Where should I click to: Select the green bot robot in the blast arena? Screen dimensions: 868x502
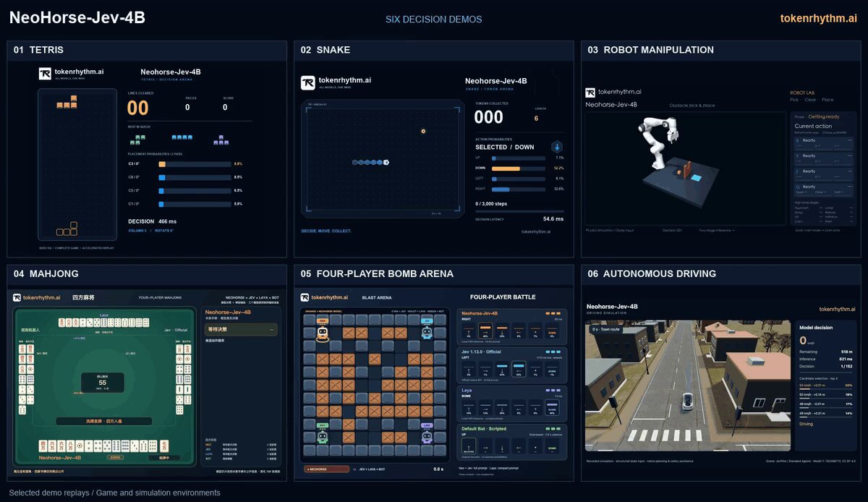click(323, 435)
